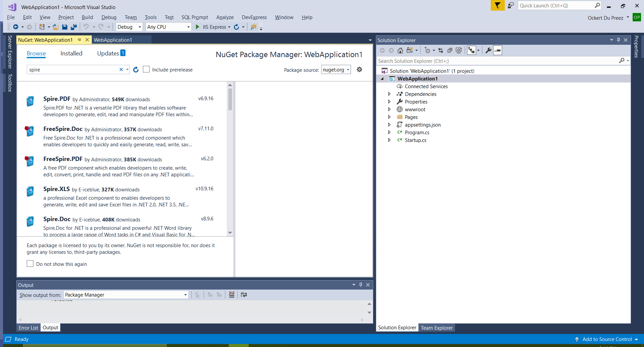Switch views with the Solution Explorer folder icon
The height and width of the screenshot is (347, 644).
click(410, 50)
